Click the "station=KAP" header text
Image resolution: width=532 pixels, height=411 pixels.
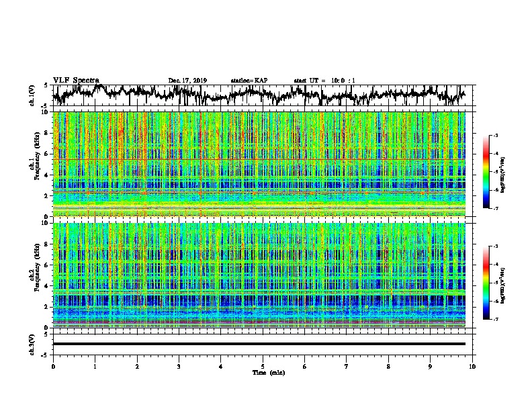pyautogui.click(x=249, y=81)
